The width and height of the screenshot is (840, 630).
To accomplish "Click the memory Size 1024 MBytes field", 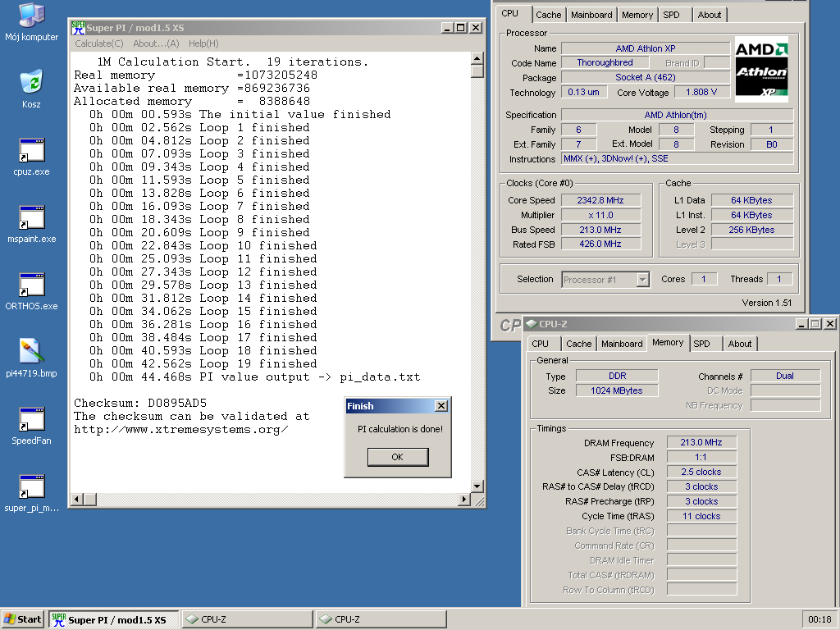I will pos(617,390).
